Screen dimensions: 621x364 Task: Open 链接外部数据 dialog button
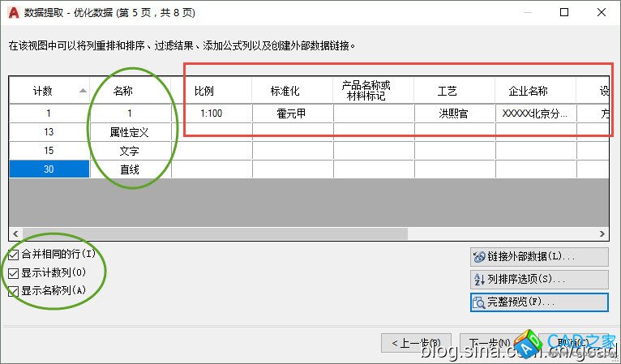click(x=539, y=257)
